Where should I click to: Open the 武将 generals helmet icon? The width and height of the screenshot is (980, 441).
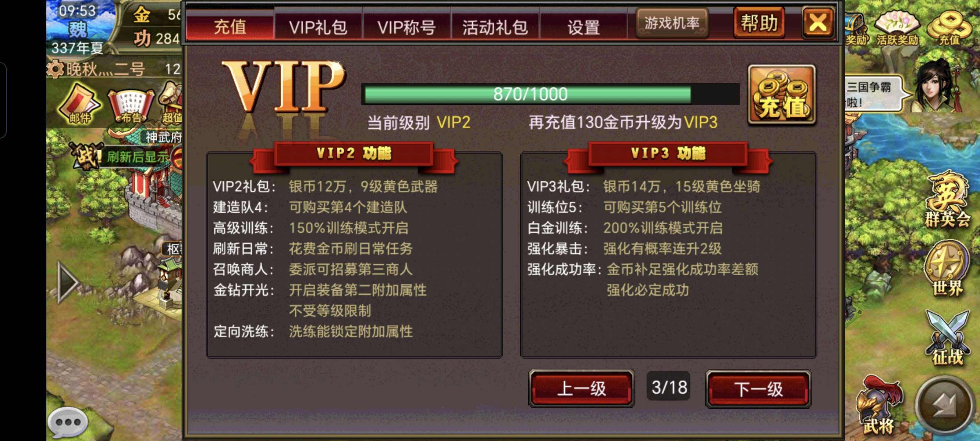tap(878, 405)
